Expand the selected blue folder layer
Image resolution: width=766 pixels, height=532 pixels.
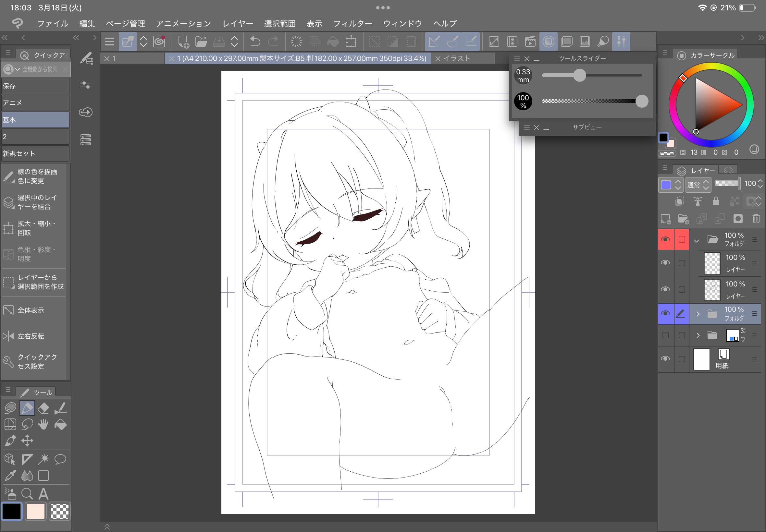[x=698, y=314]
